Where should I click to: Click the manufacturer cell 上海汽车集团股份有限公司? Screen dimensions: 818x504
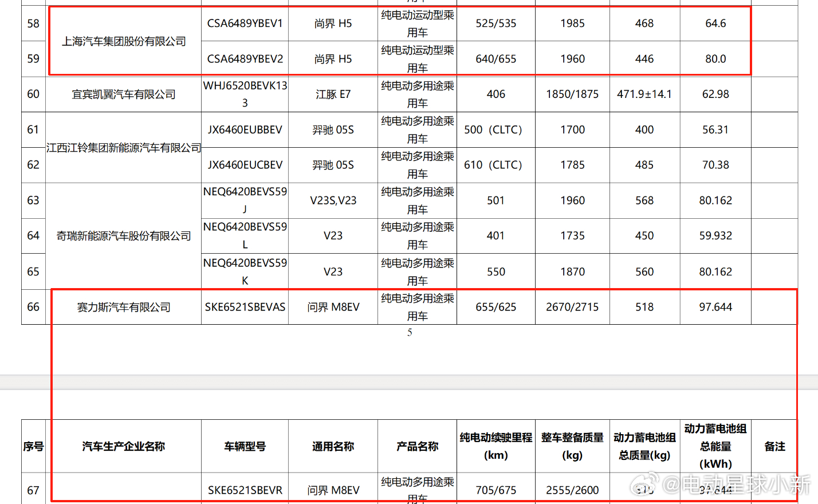click(124, 41)
